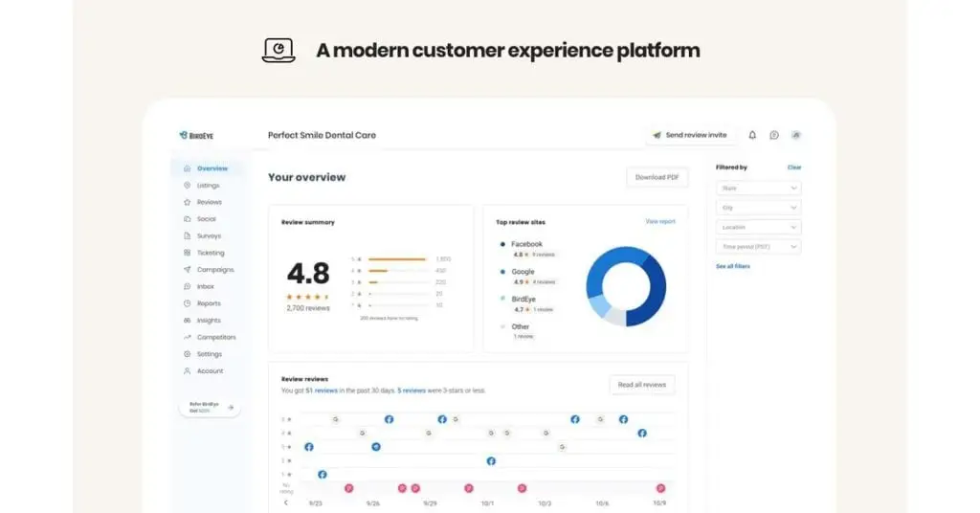Open Insights in the sidebar
Image resolution: width=980 pixels, height=513 pixels.
209,320
